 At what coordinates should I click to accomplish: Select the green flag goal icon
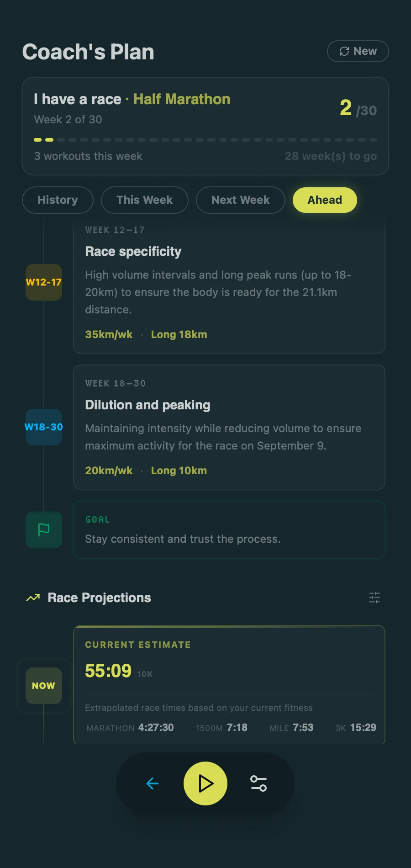(x=43, y=530)
